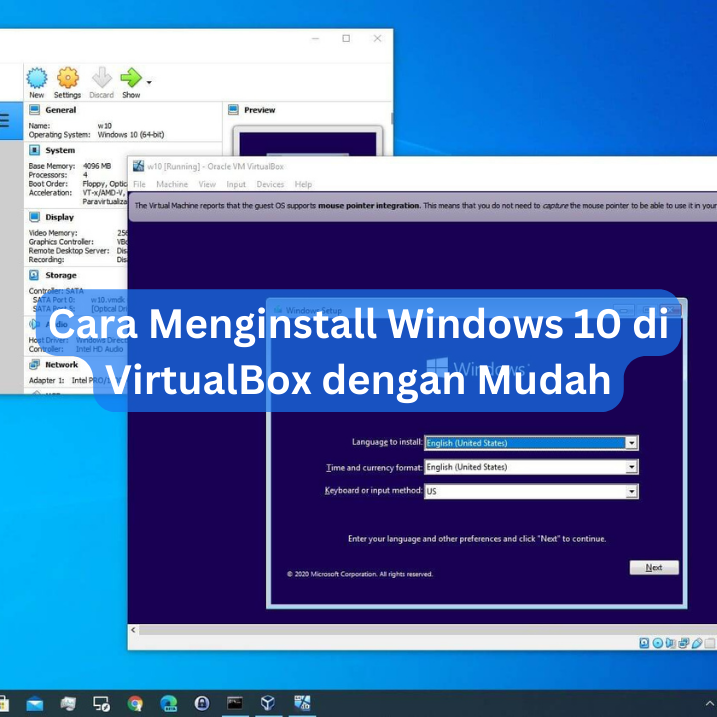Click the Discard arrow icon in the toolbar

(102, 78)
